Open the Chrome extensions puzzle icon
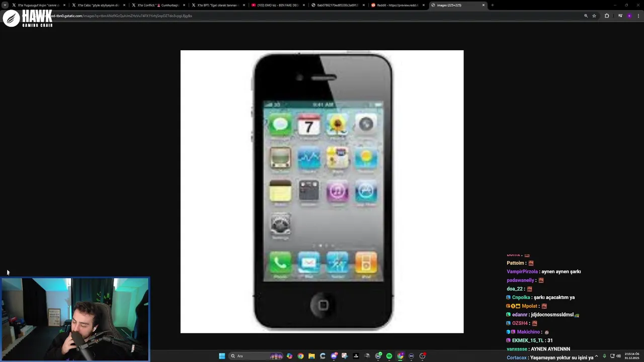644x362 pixels. pyautogui.click(x=607, y=16)
